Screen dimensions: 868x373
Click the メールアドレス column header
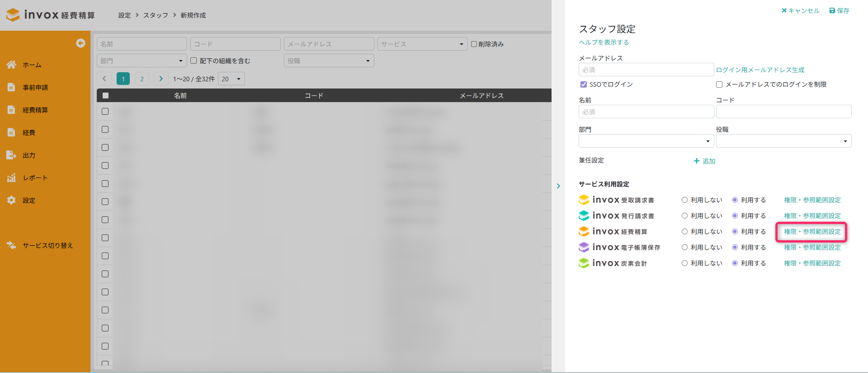[x=481, y=96]
